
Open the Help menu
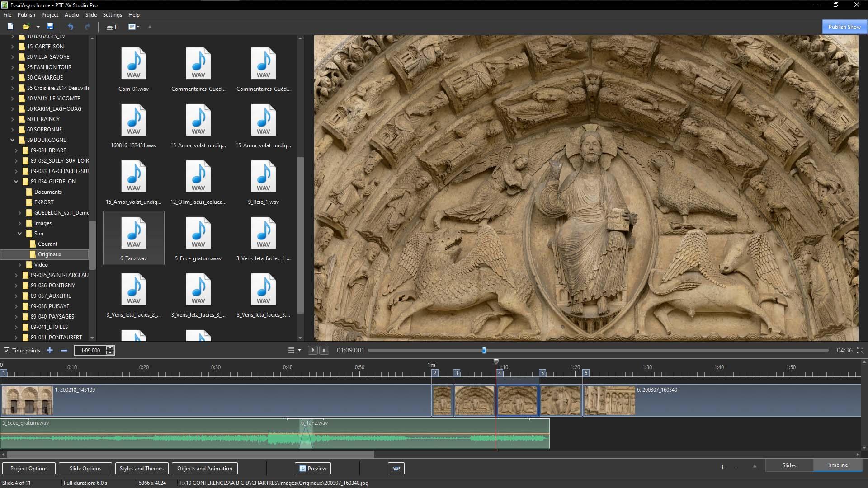point(134,14)
